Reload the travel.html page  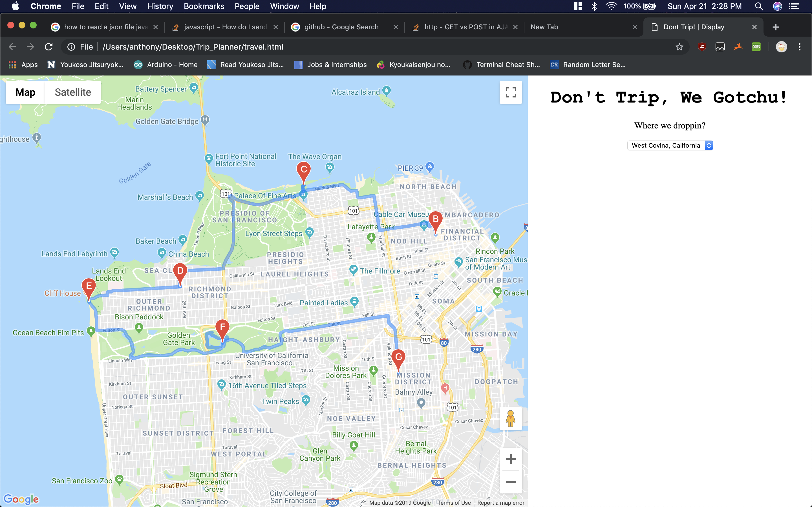coord(49,47)
